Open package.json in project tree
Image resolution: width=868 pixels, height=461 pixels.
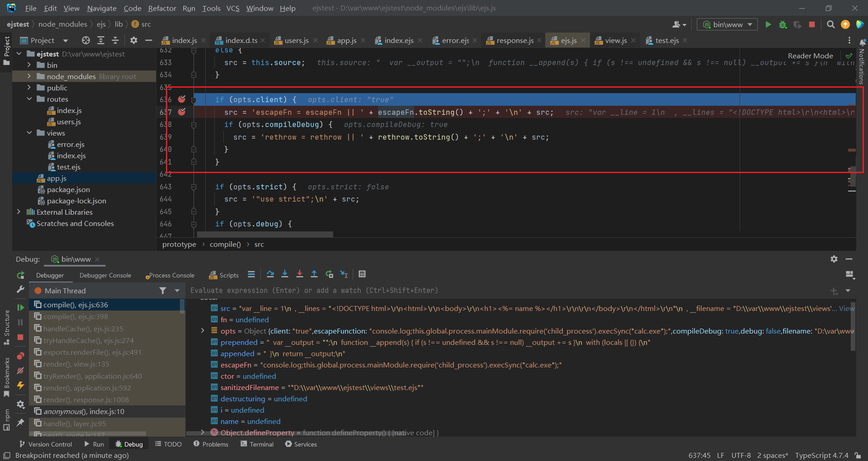click(x=68, y=189)
